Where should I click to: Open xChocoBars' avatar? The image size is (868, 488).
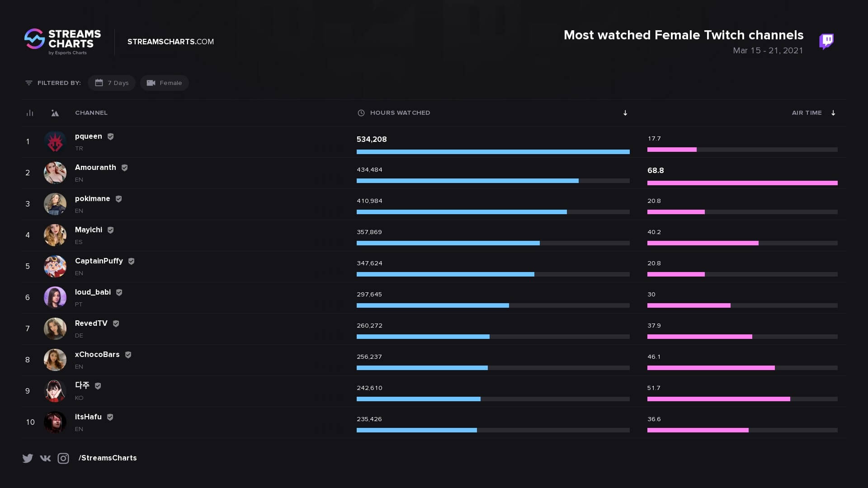point(55,360)
